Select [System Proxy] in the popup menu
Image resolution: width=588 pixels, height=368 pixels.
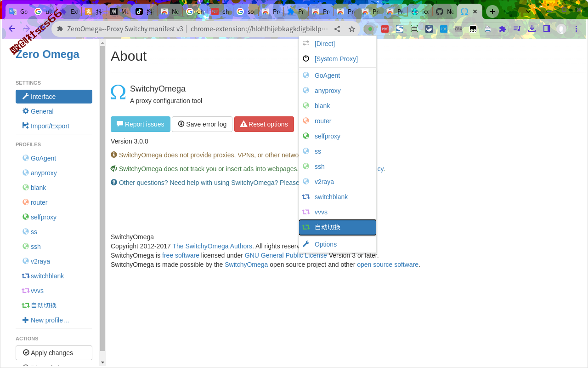(x=338, y=59)
